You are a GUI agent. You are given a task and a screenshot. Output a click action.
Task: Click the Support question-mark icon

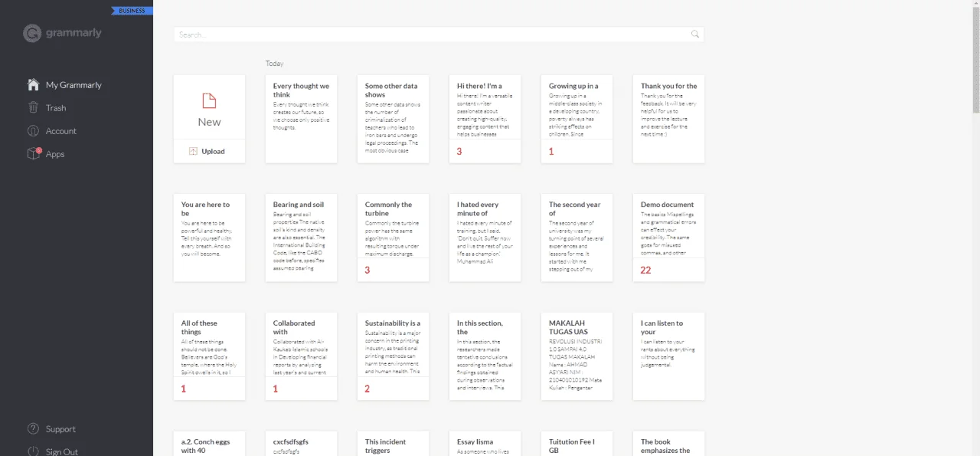33,428
